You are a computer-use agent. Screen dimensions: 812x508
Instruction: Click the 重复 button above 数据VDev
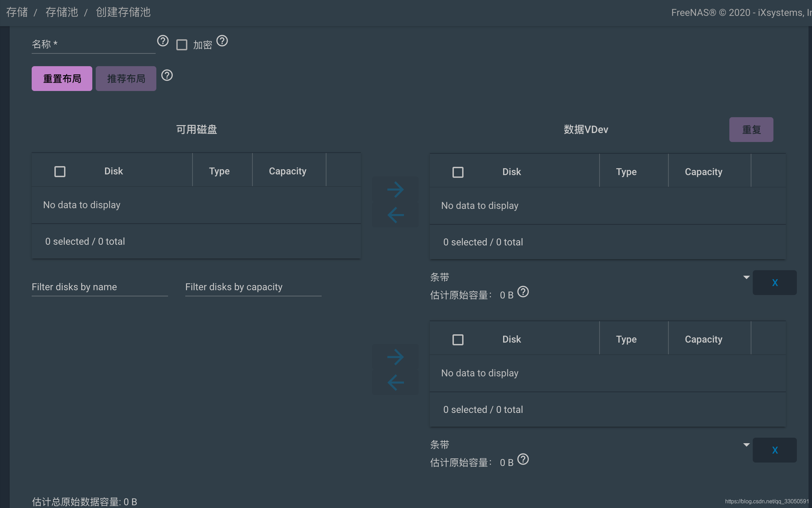(x=751, y=129)
